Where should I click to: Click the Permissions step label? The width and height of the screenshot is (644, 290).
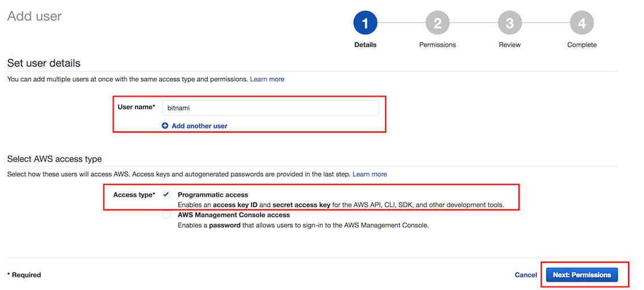(x=438, y=45)
